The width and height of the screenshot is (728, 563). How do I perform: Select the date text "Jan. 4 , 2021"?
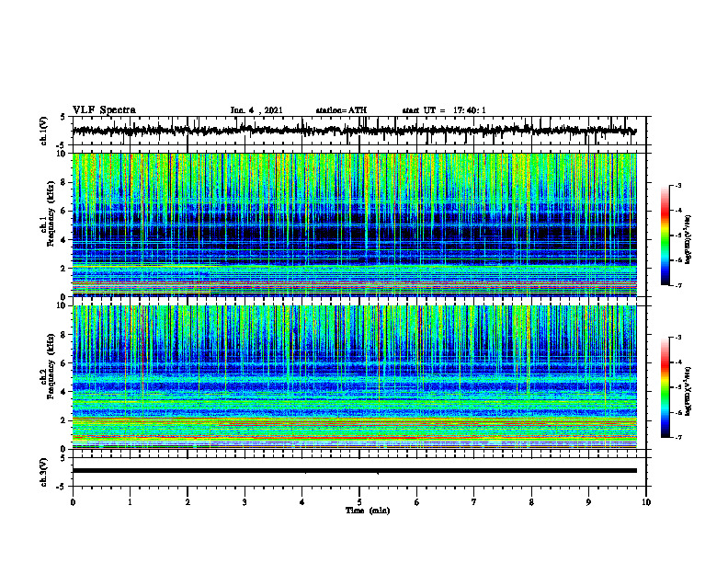click(x=256, y=110)
